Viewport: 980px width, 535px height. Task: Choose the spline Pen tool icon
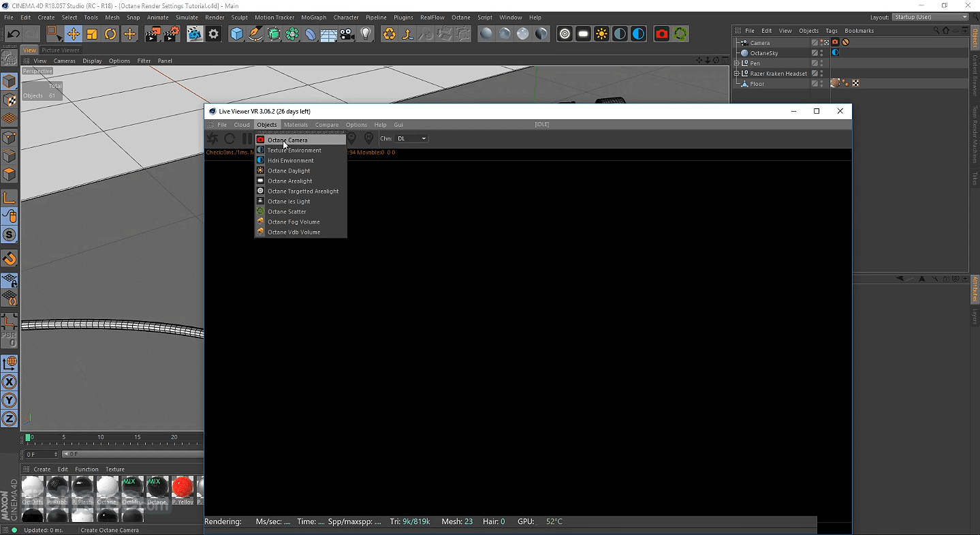(x=255, y=33)
